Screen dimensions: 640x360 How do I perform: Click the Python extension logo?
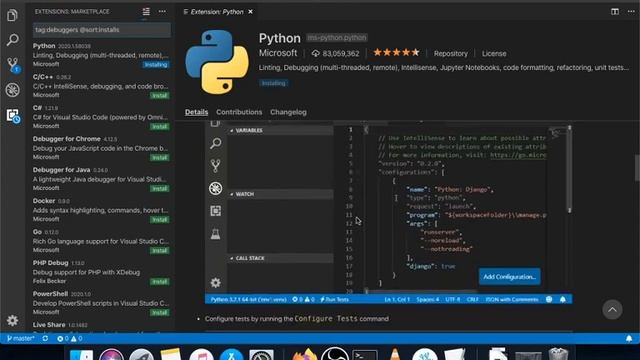(217, 62)
